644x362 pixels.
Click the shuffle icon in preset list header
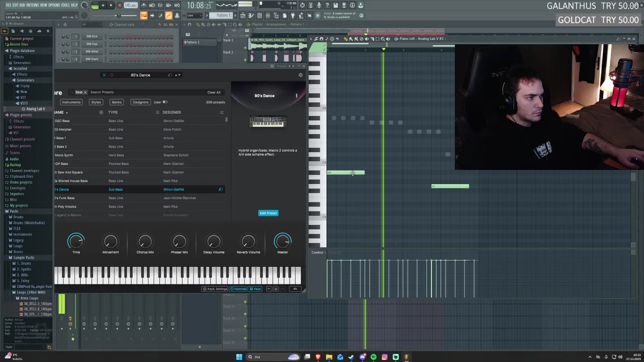pos(221,112)
